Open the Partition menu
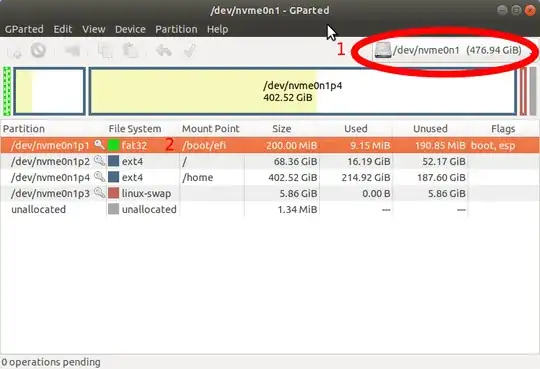Screen dimensions: 540x369 (x=176, y=29)
